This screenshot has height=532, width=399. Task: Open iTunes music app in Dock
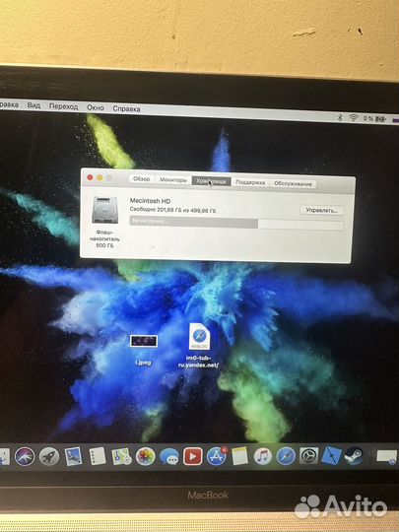[x=263, y=456]
